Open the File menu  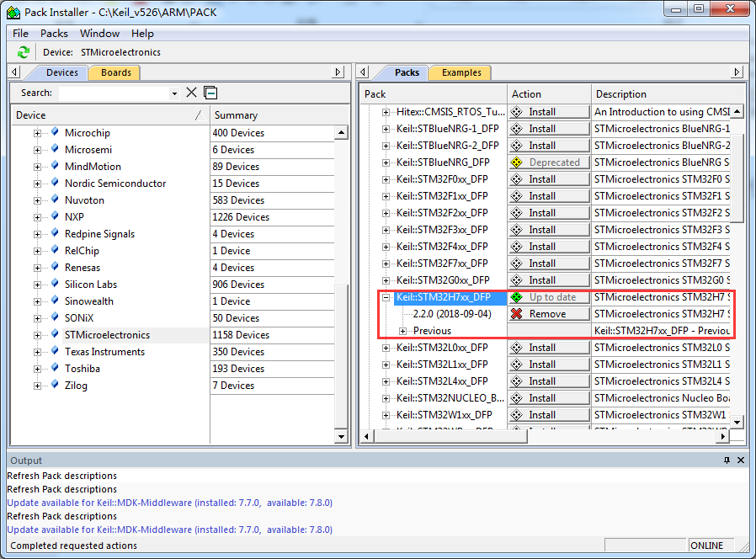(x=20, y=34)
